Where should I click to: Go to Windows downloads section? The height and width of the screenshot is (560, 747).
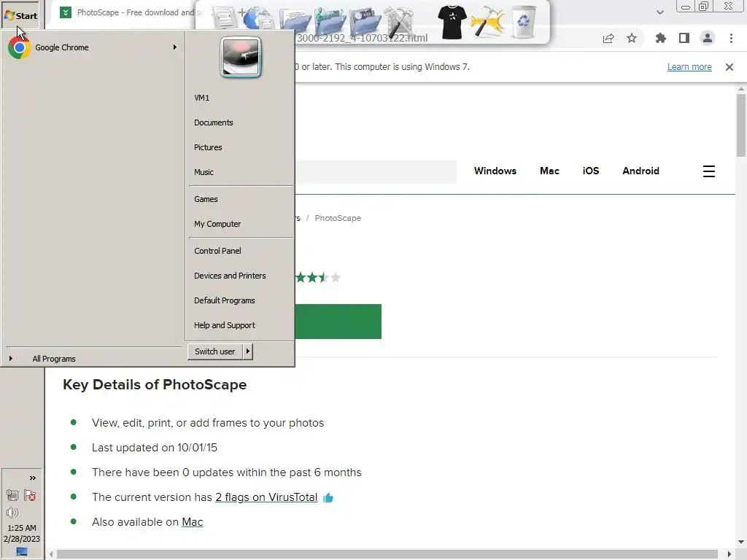(x=495, y=171)
